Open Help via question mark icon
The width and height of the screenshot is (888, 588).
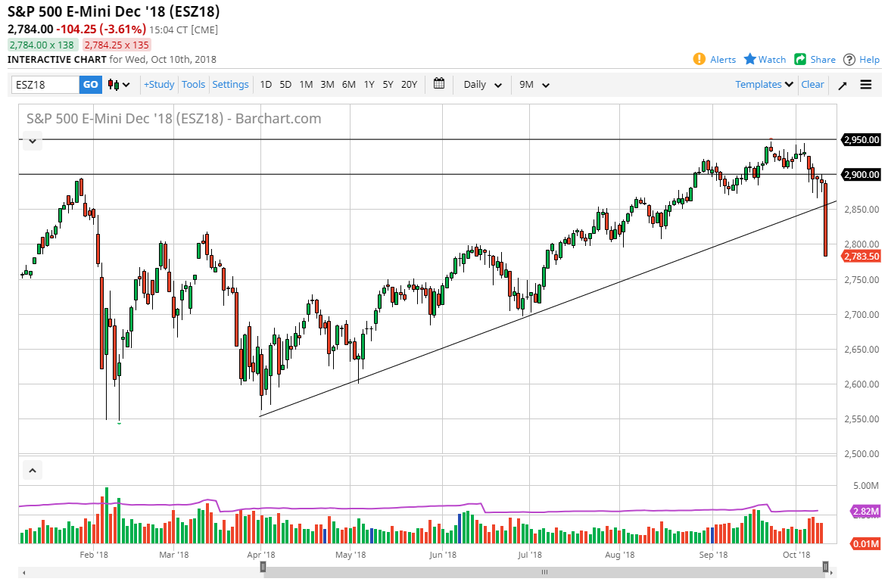coord(849,59)
